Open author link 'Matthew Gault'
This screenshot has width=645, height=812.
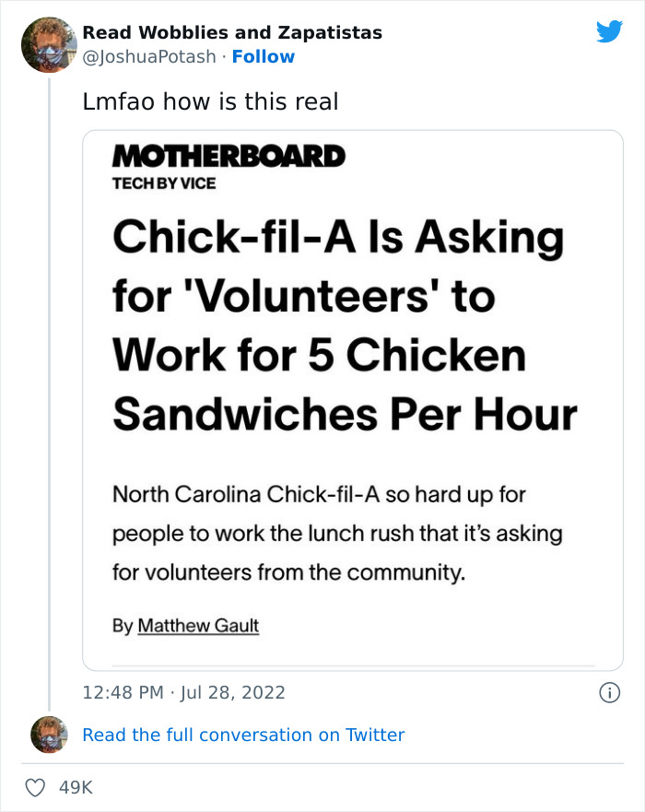tap(198, 625)
